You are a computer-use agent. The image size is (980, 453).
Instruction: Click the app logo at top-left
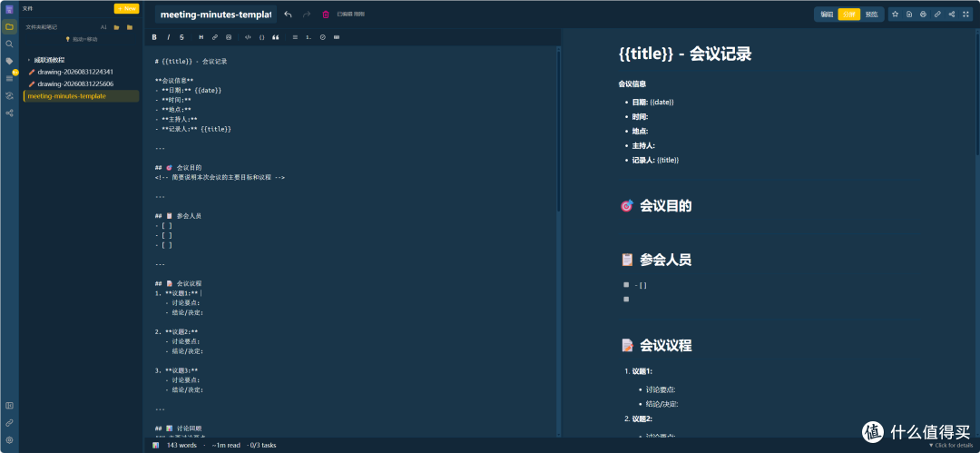(x=9, y=9)
